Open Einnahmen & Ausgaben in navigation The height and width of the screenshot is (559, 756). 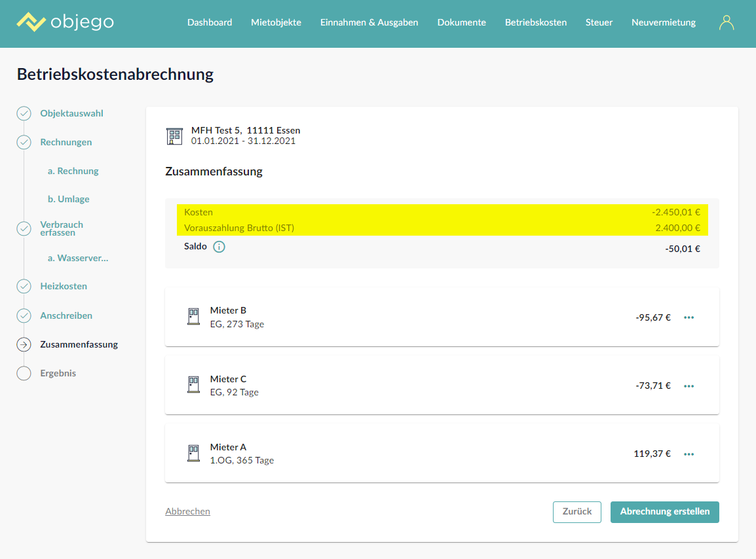(369, 22)
